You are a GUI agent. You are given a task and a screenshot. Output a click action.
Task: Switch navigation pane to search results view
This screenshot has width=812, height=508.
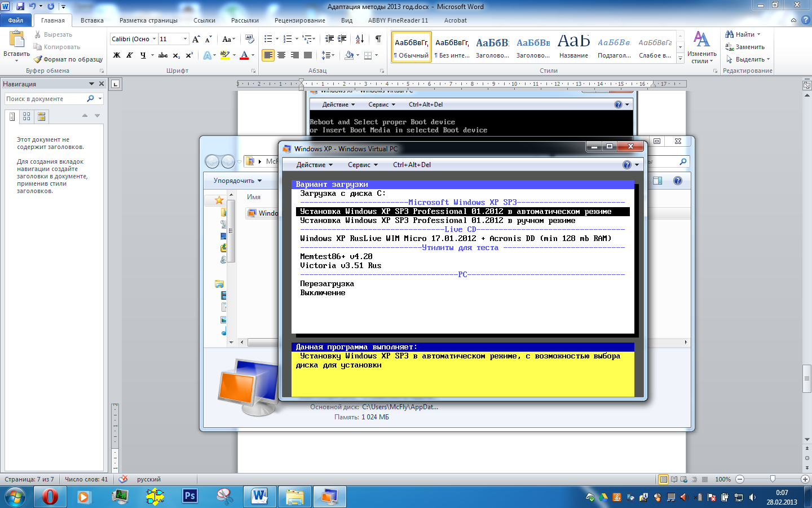click(x=41, y=116)
